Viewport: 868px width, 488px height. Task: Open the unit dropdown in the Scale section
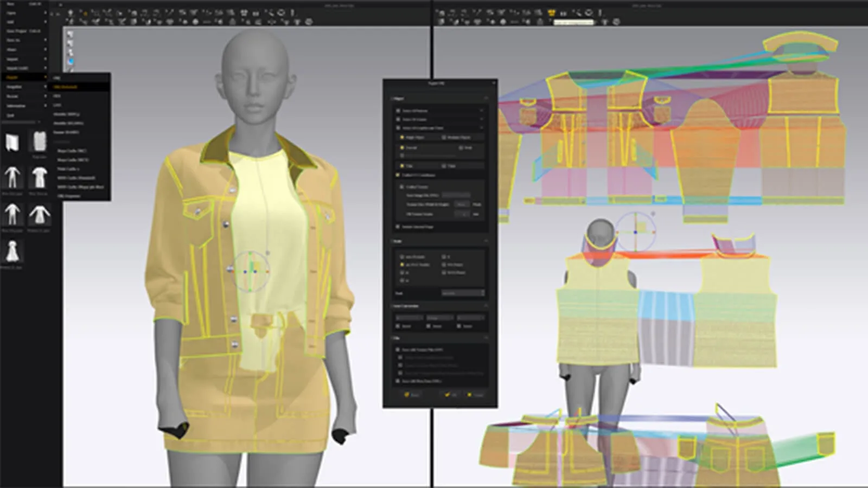click(463, 293)
